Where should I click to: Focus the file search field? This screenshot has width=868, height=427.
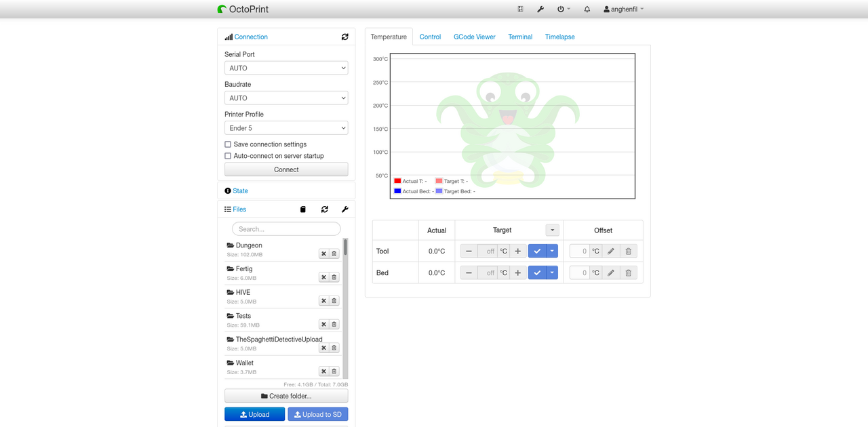[286, 229]
